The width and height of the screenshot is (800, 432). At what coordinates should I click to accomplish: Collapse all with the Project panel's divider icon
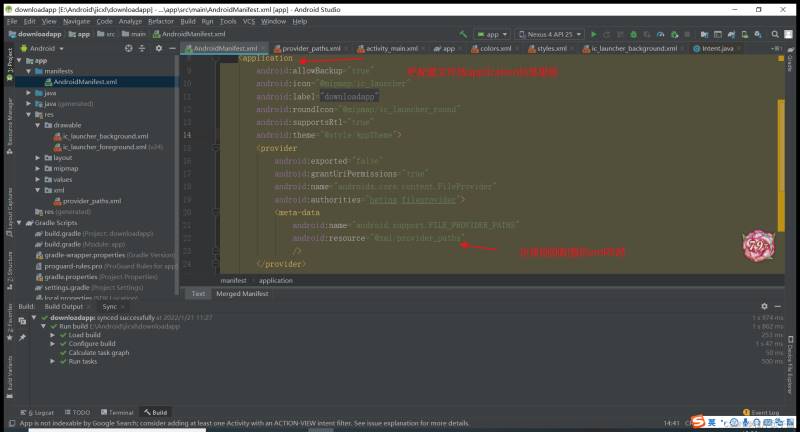[142, 48]
